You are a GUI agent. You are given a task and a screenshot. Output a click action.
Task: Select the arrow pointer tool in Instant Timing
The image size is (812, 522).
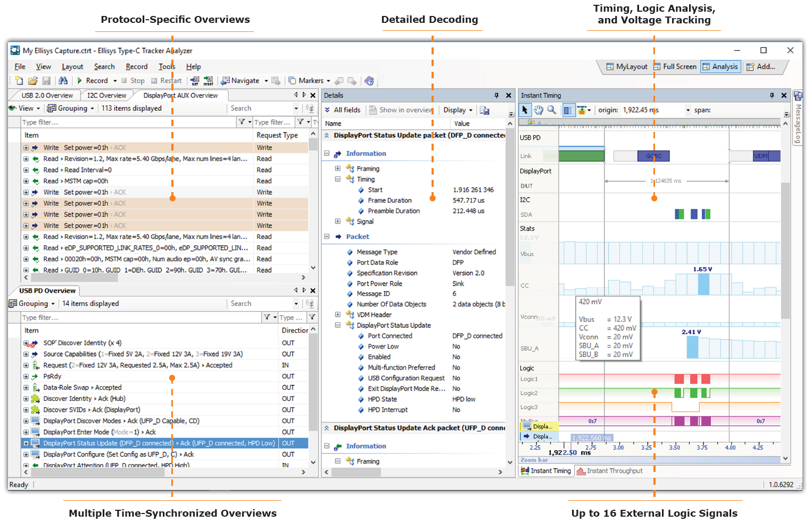coord(525,110)
